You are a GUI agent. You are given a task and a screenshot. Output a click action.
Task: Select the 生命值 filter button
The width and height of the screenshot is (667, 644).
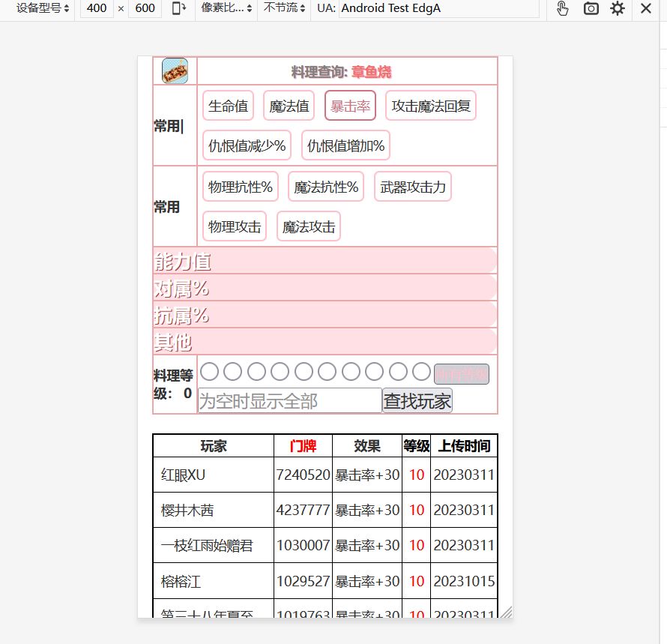[x=228, y=106]
